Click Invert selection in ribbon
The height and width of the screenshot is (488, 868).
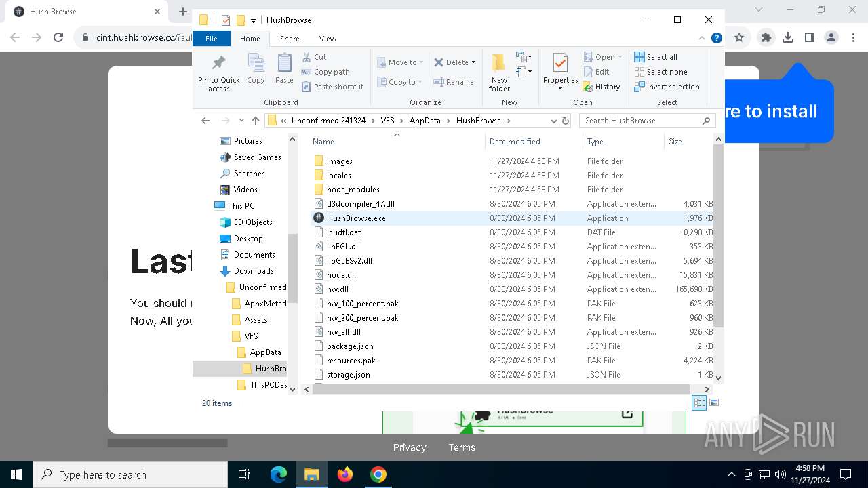pos(667,87)
